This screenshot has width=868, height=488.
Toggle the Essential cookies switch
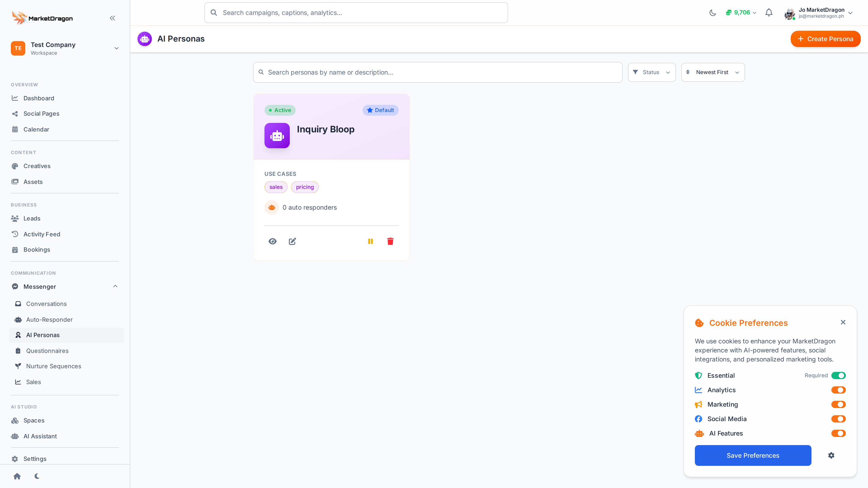[x=838, y=375]
